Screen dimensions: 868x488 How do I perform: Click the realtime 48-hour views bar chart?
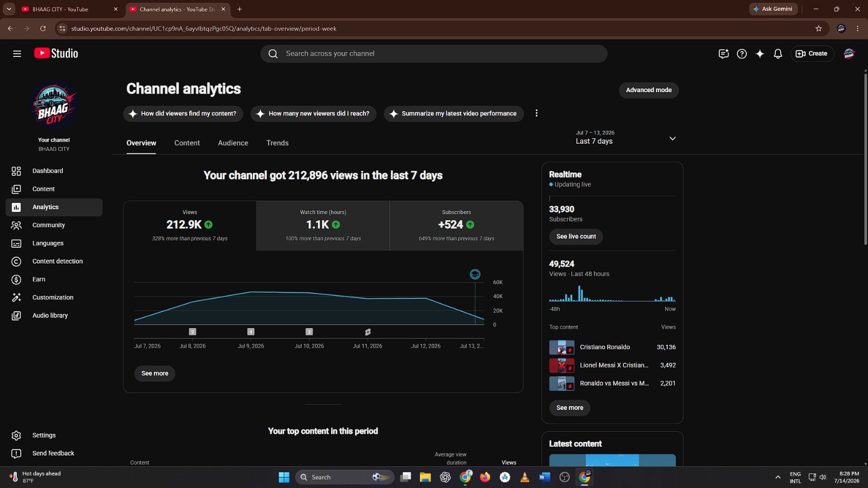pos(612,293)
